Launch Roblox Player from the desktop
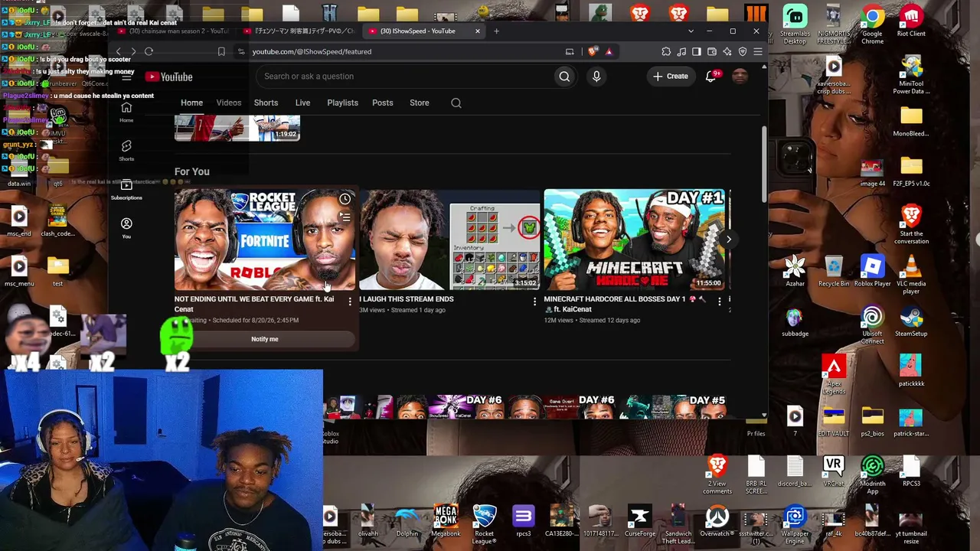Viewport: 980px width, 551px height. [x=872, y=272]
